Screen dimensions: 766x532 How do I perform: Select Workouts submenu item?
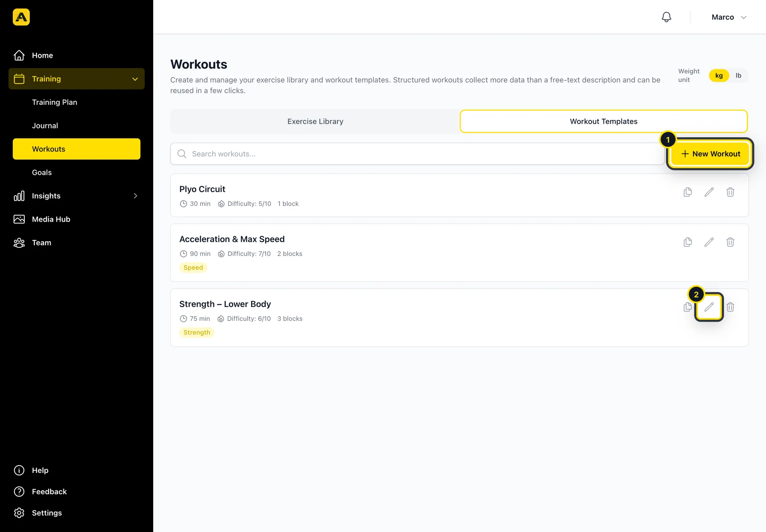click(77, 149)
